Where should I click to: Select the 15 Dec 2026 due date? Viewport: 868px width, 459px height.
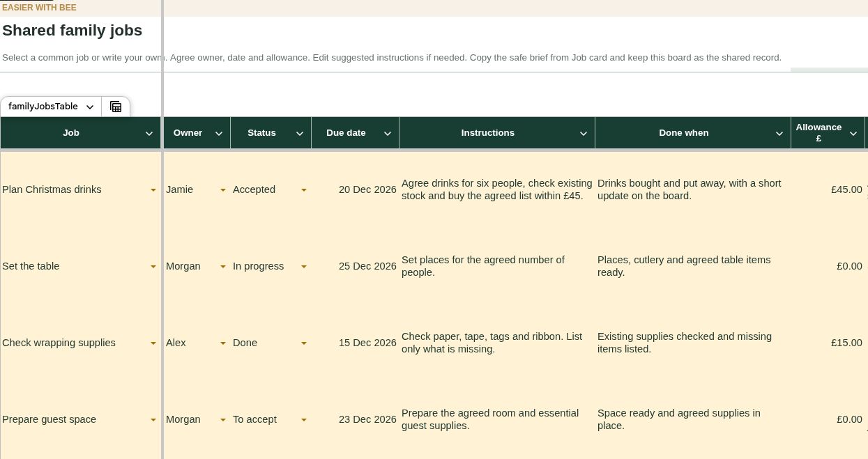(x=355, y=343)
